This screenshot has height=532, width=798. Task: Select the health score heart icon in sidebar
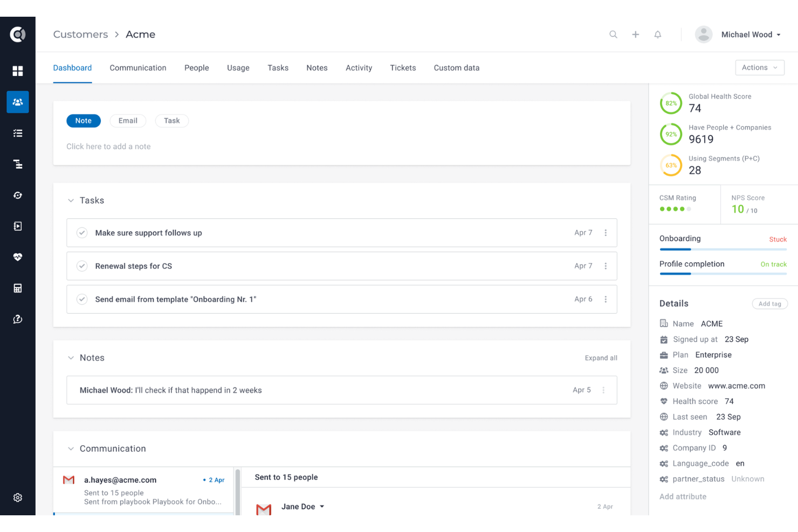(18, 257)
